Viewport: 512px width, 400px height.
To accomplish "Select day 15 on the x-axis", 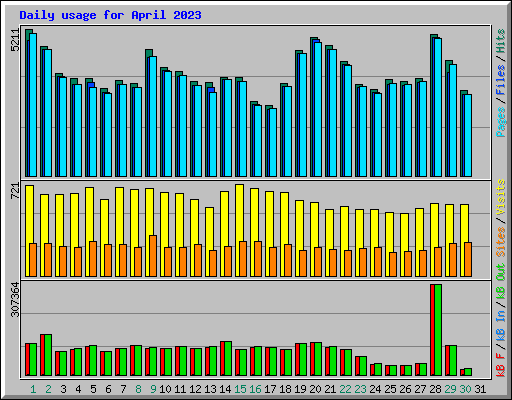I will pos(240,389).
